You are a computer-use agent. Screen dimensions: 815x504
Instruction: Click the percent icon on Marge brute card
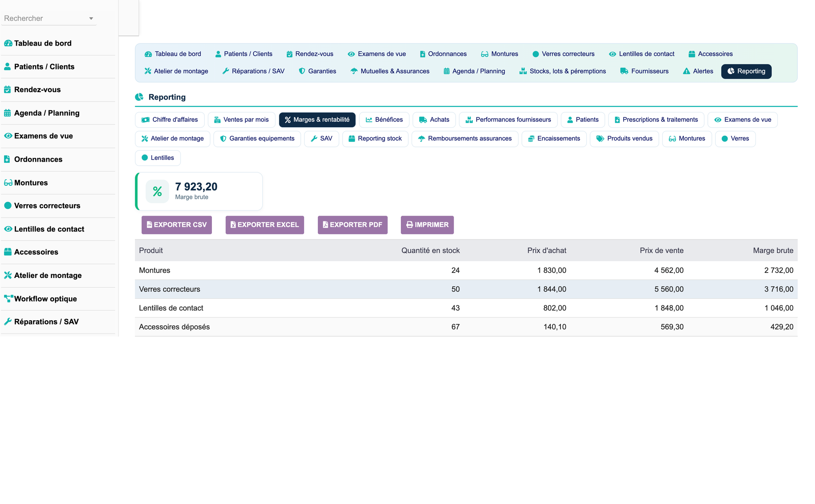coord(157,191)
